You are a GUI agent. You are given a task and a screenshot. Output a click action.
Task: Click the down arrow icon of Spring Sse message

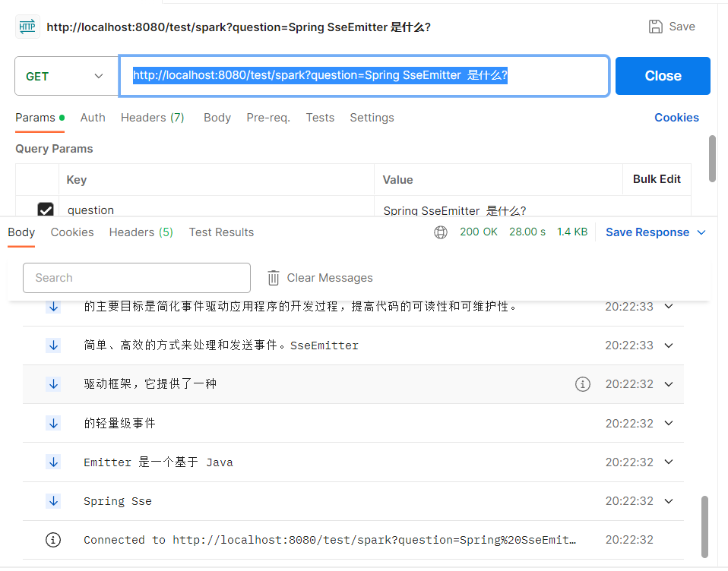[x=53, y=501]
